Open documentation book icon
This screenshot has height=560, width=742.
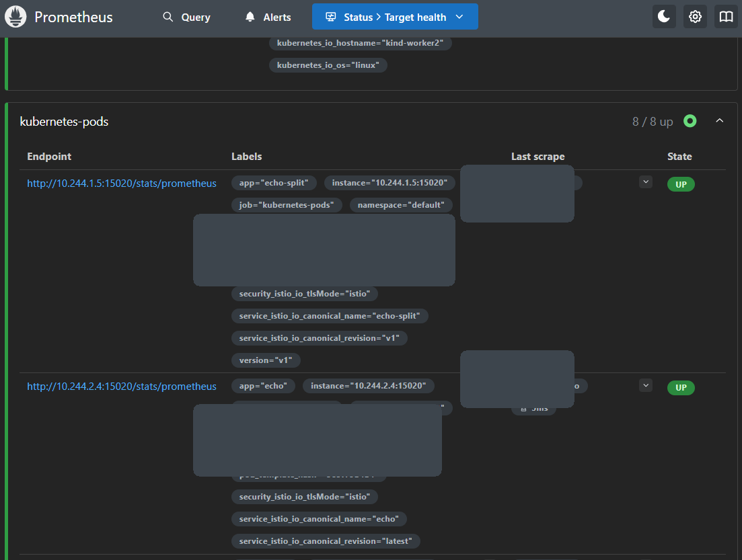[x=726, y=17]
